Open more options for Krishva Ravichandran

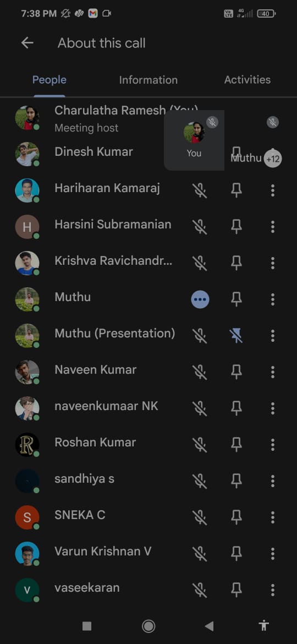pyautogui.click(x=273, y=263)
